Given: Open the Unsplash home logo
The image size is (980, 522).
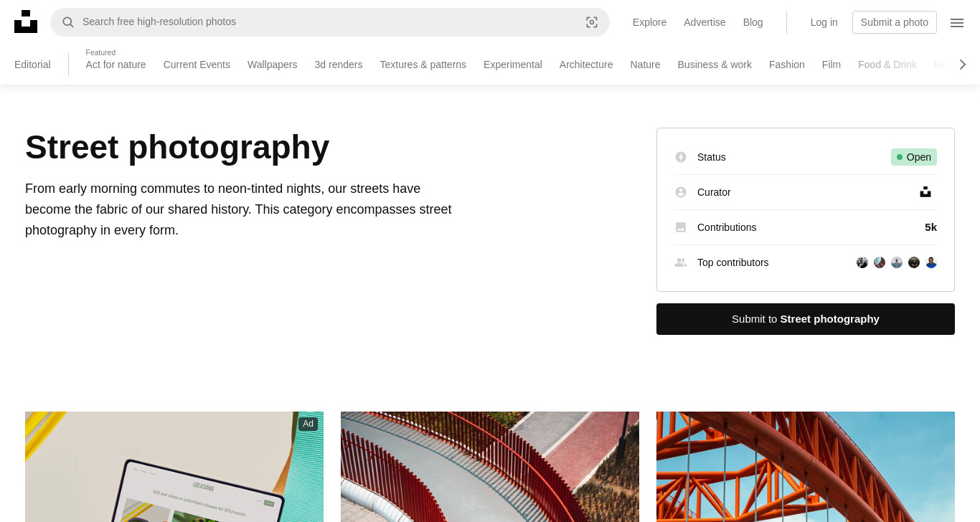Looking at the screenshot, I should click(x=26, y=22).
